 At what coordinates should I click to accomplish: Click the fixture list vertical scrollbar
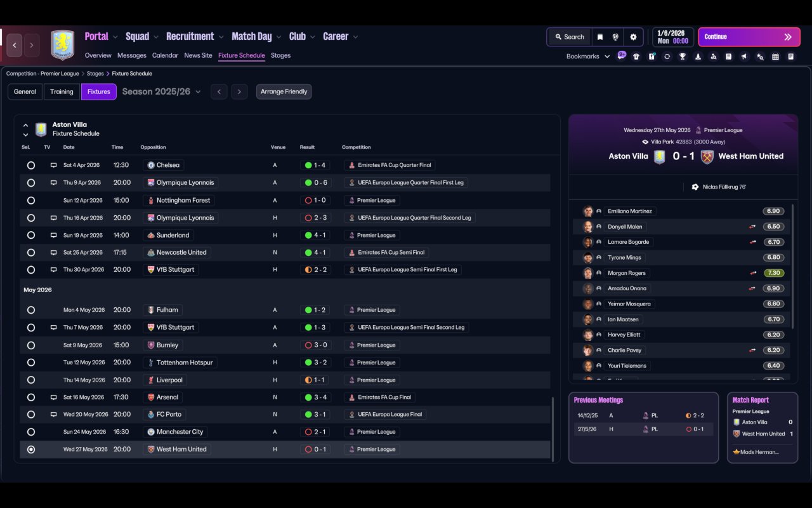tap(553, 429)
